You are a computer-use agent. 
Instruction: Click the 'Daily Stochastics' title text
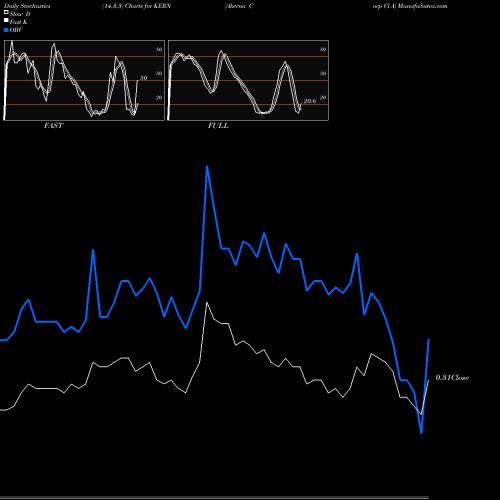(x=27, y=6)
